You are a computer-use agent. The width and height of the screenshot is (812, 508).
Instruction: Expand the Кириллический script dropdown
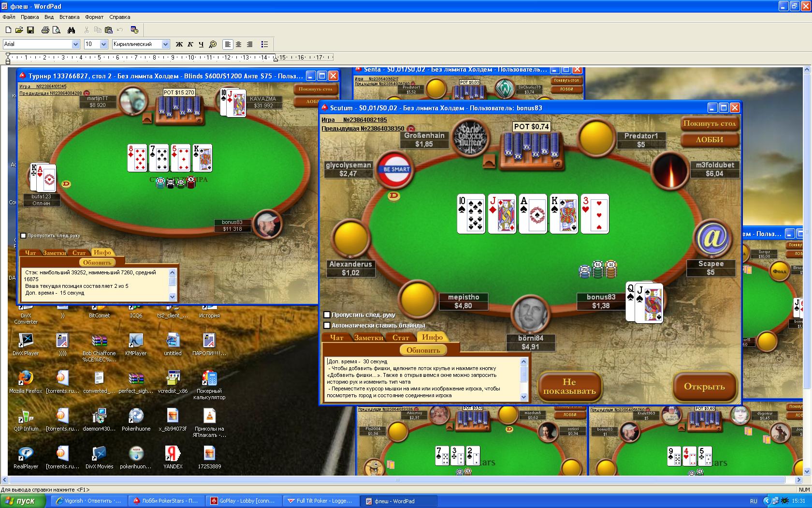pos(165,44)
